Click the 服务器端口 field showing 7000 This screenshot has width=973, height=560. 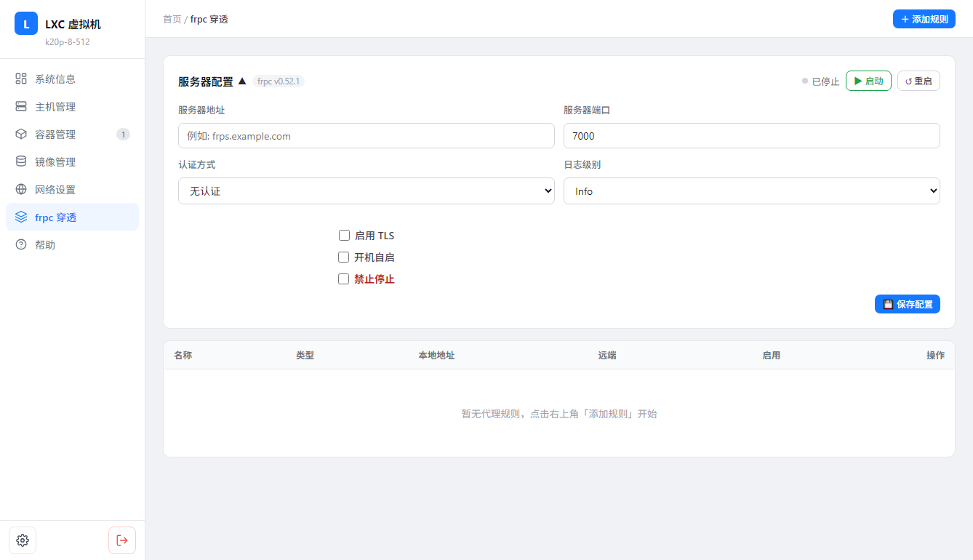(x=752, y=135)
